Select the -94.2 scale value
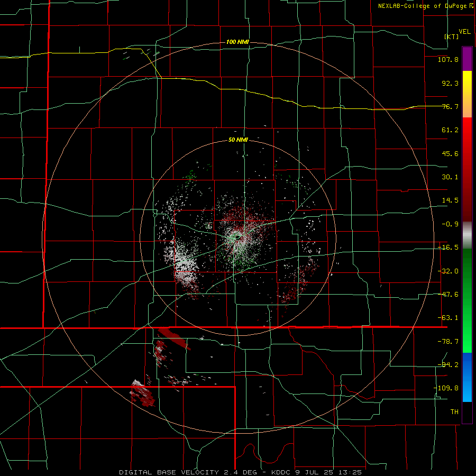This screenshot has width=476, height=476. point(448,365)
